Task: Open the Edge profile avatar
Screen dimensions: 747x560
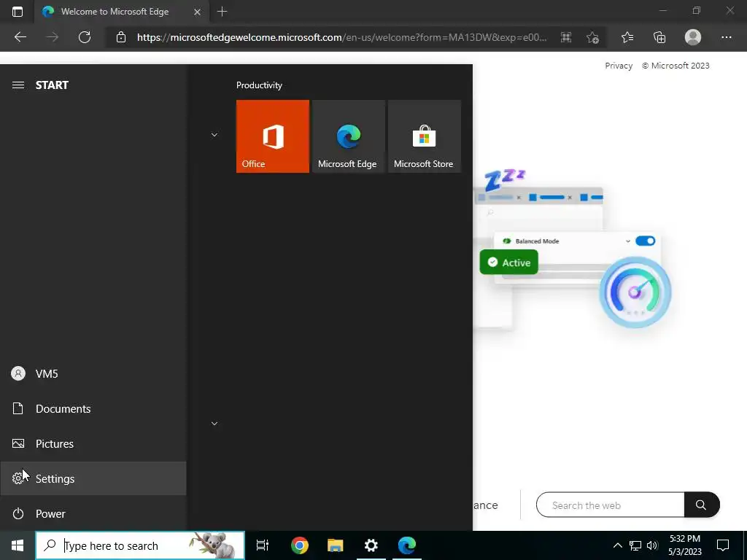Action: coord(693,37)
